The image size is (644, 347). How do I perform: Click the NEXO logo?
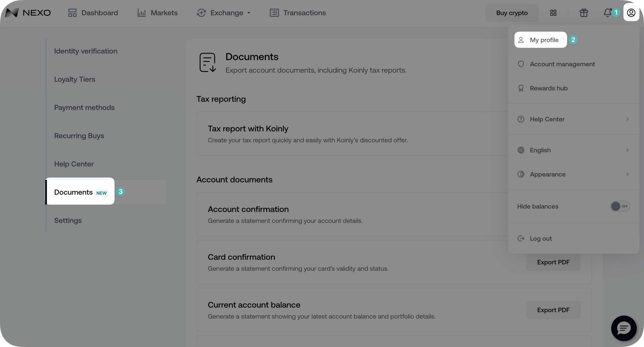tap(28, 13)
